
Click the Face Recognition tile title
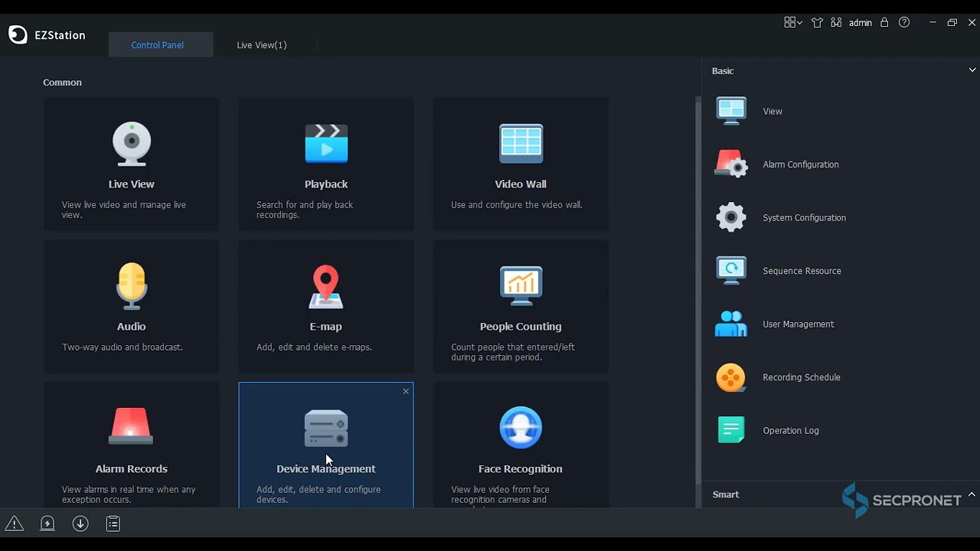point(521,469)
